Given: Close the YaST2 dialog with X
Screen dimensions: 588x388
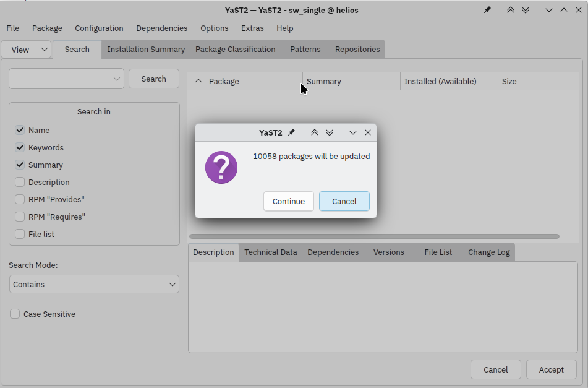Looking at the screenshot, I should pyautogui.click(x=368, y=132).
